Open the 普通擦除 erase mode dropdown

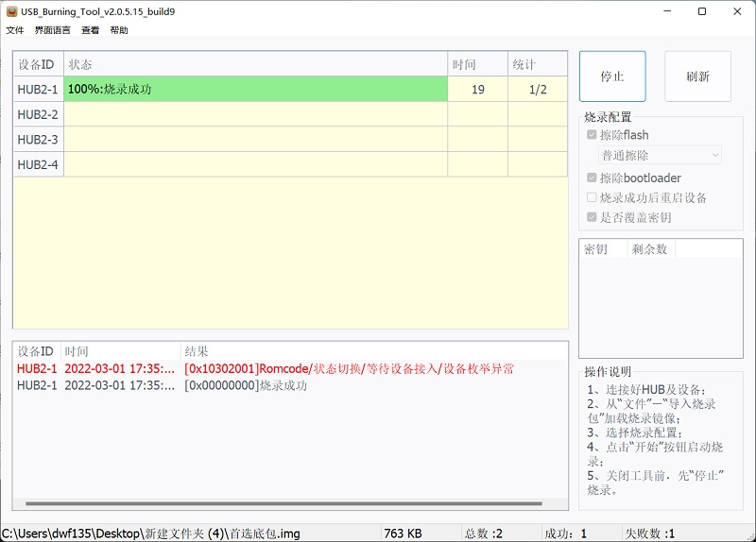[x=660, y=155]
